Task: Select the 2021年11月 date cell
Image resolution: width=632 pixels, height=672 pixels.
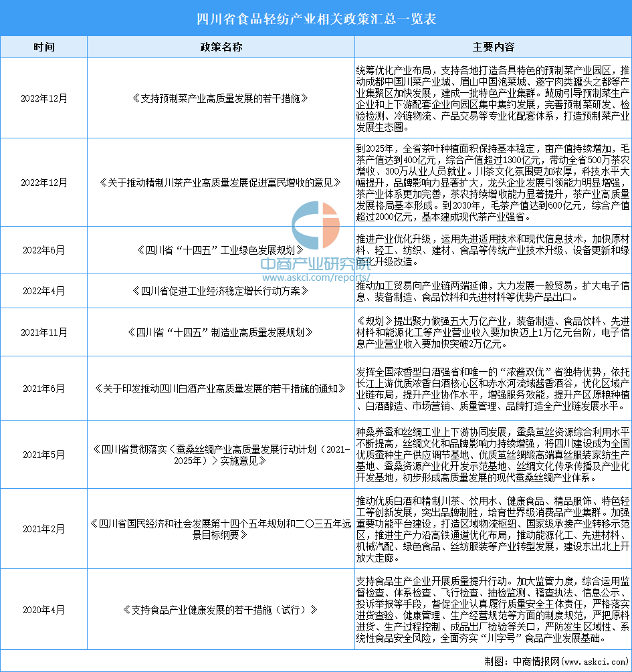Action: click(x=43, y=332)
